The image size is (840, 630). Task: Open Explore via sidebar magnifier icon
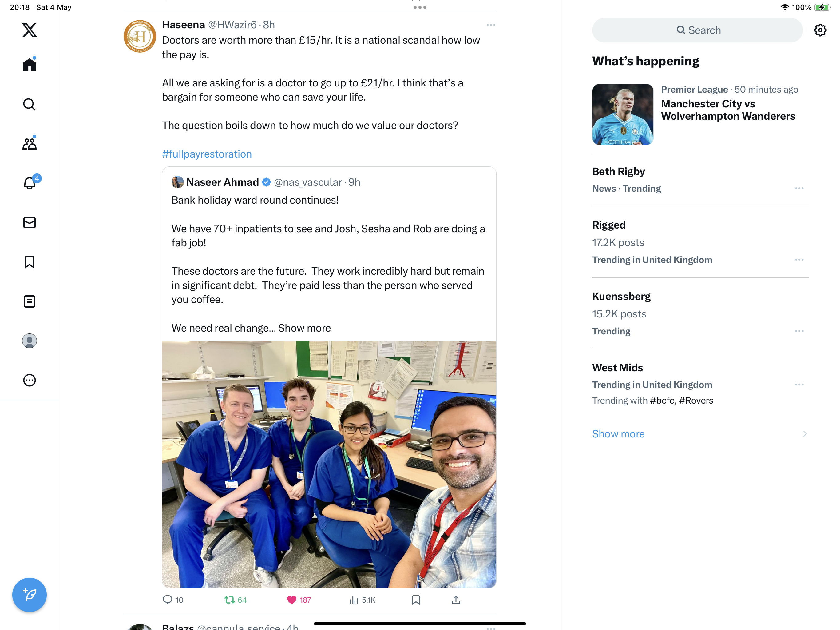coord(29,104)
